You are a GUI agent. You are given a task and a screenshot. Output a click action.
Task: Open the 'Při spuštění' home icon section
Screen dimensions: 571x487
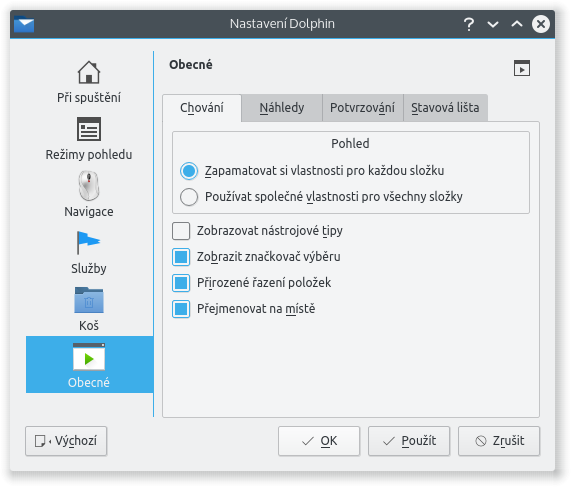pyautogui.click(x=89, y=82)
